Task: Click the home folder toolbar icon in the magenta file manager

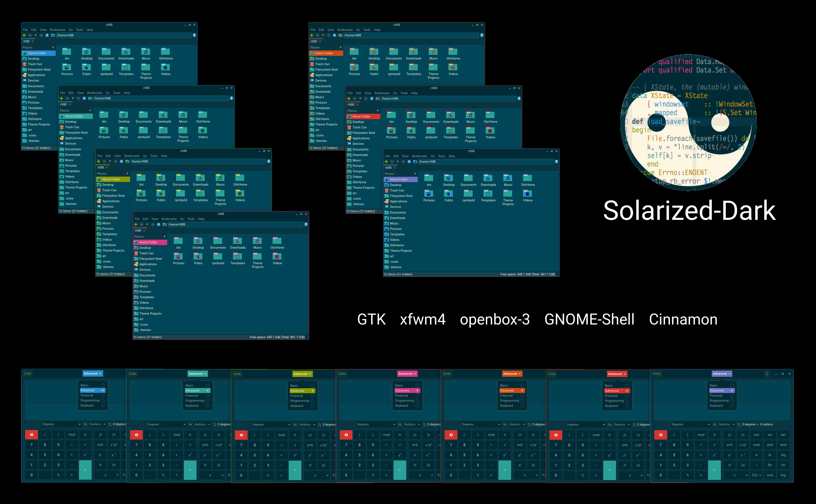Action: click(164, 224)
